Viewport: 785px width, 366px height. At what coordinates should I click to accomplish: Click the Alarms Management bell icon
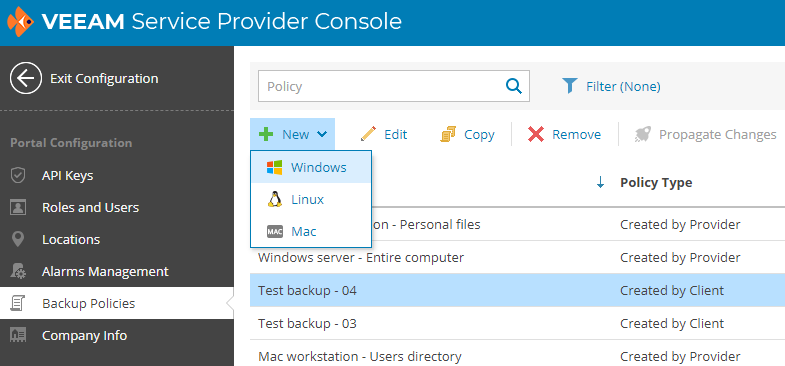[x=18, y=271]
